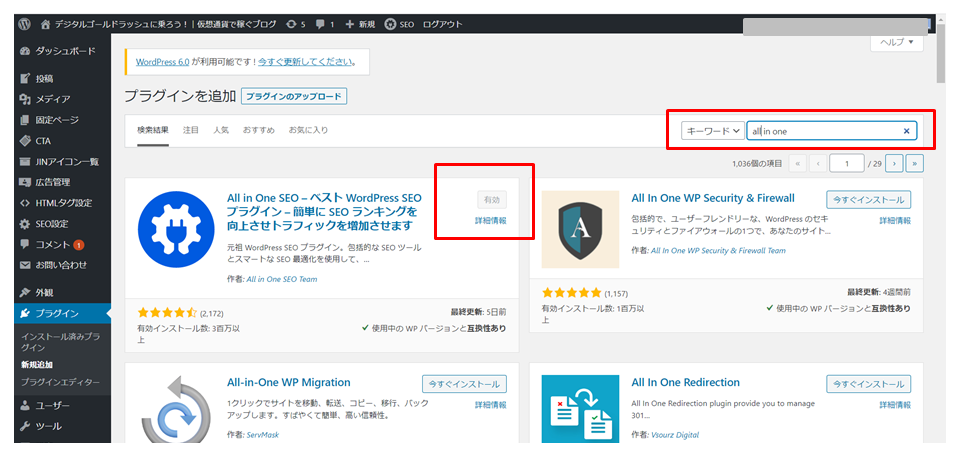Click the メディア icon in sidebar

24,99
